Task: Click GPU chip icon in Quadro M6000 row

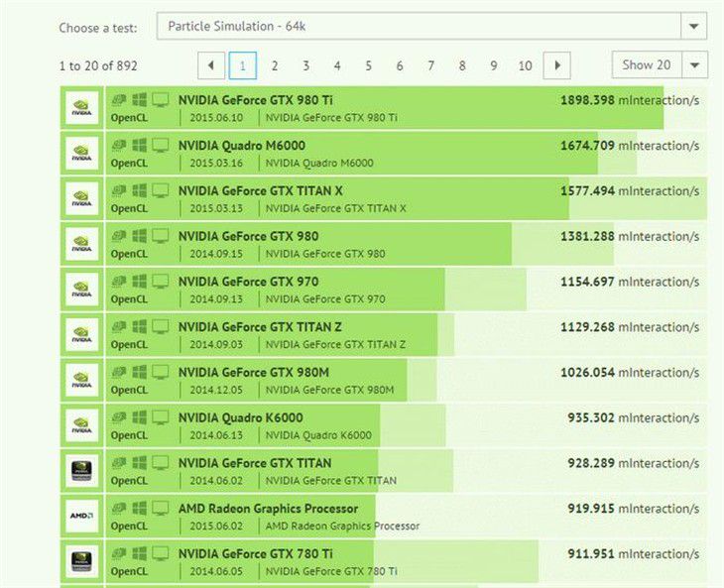Action: point(119,145)
